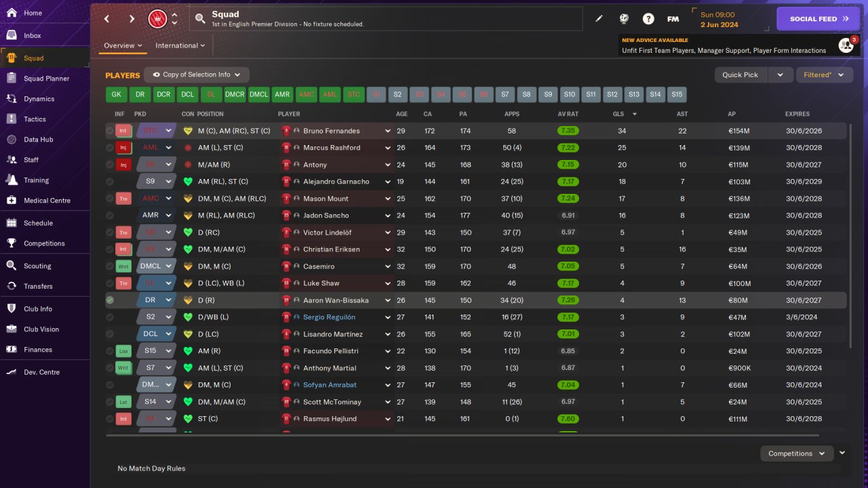Click the Social Feed button
Screen dimensions: 868x488
click(x=818, y=19)
